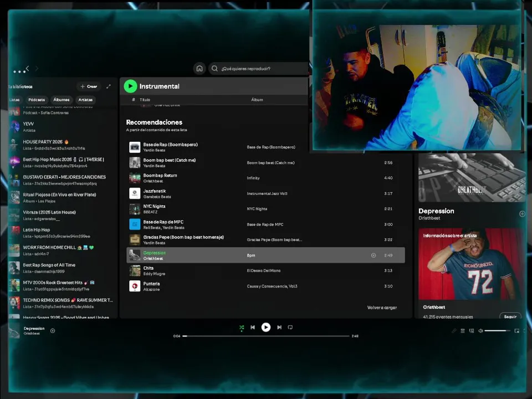
Task: Add now-playing Depression to library plus icon
Action: [x=53, y=331]
